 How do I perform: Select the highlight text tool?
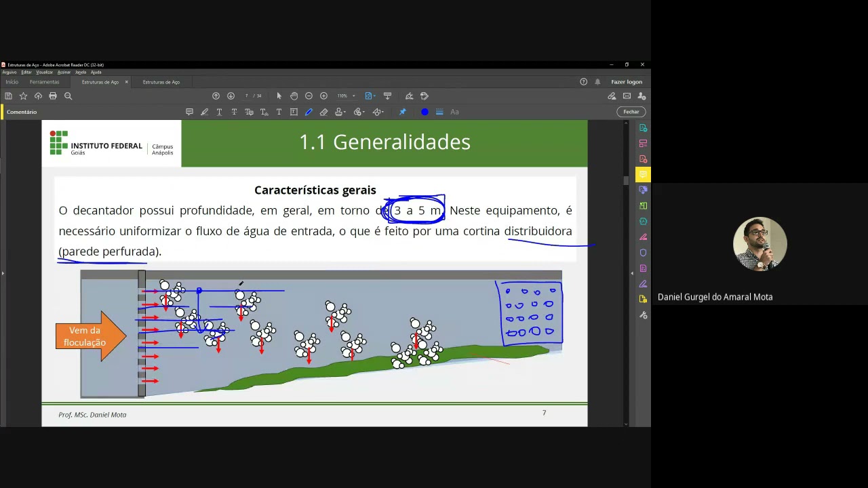click(x=204, y=112)
